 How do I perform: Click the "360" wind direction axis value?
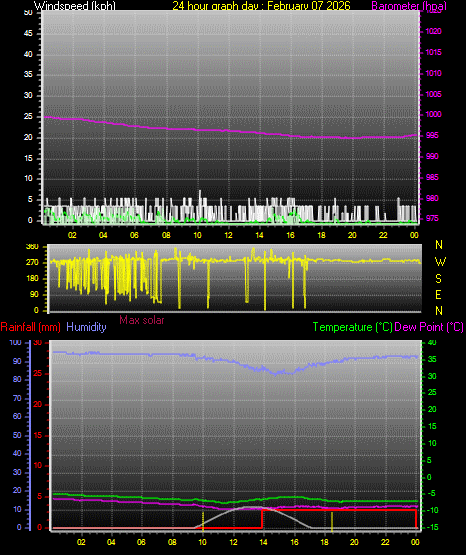(32, 247)
